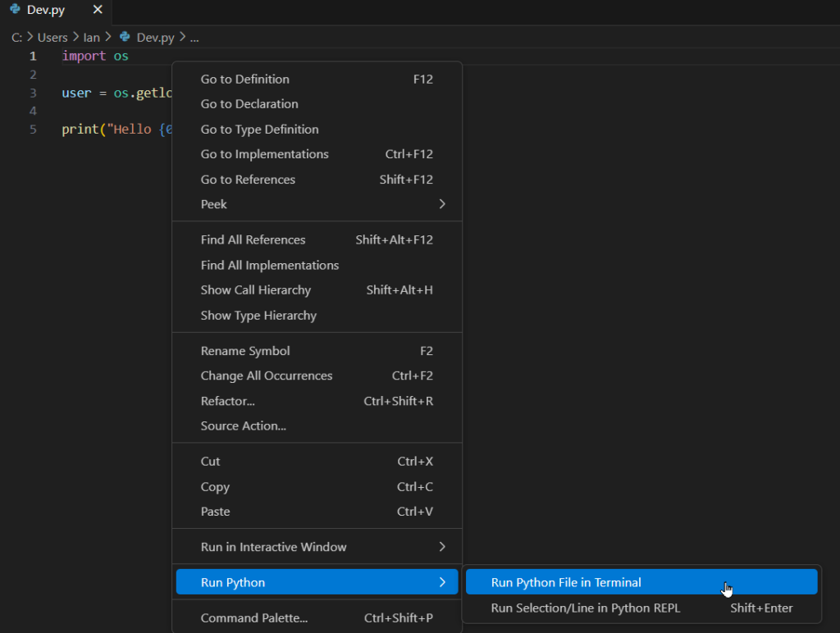Click Go to Definition menu entry

pyautogui.click(x=244, y=80)
